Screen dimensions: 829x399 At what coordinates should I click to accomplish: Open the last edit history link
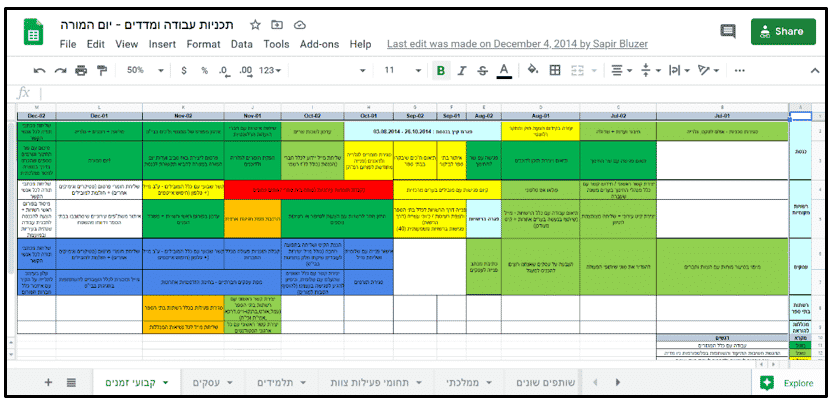(x=517, y=44)
